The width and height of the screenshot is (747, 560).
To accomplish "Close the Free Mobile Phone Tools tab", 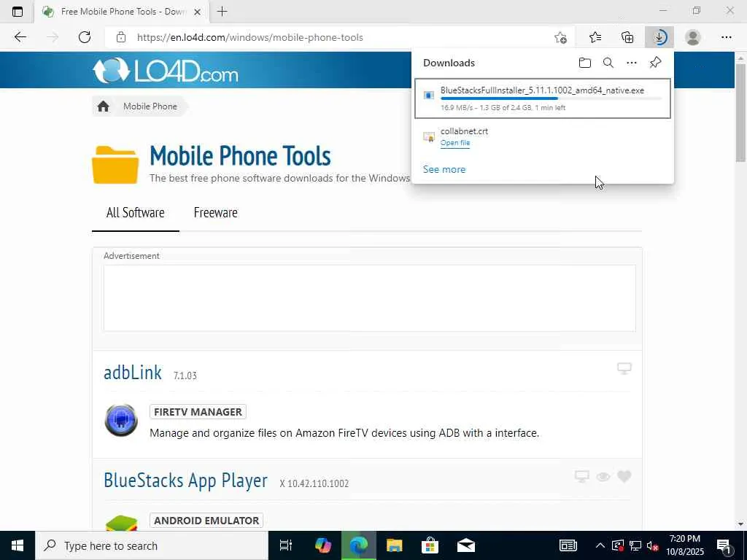I will coord(198,12).
